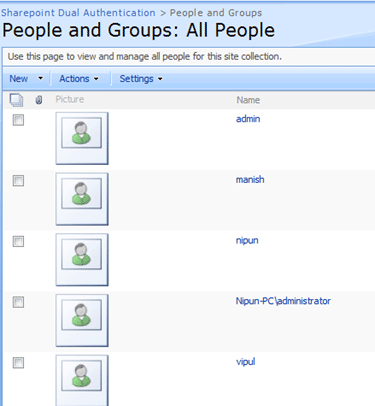This screenshot has height=406, width=375.
Task: Check the box for admin
Action: pyautogui.click(x=18, y=120)
